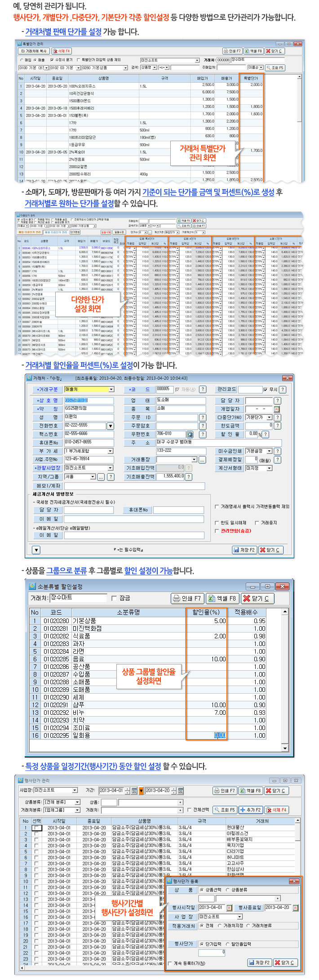Screen dimensions: 319x980
Task: Open the 계산서형태 미지정 dropdown
Action: pyautogui.click(x=270, y=468)
